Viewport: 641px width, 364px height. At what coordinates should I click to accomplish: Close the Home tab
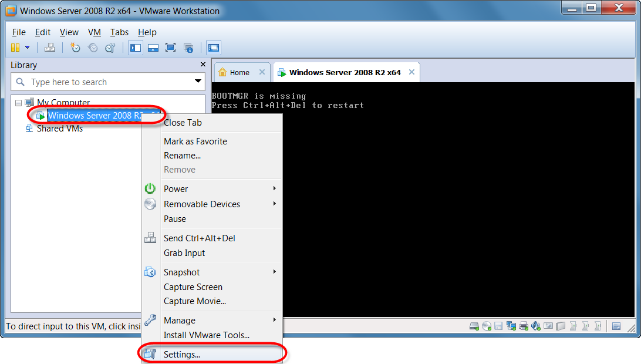(x=262, y=72)
